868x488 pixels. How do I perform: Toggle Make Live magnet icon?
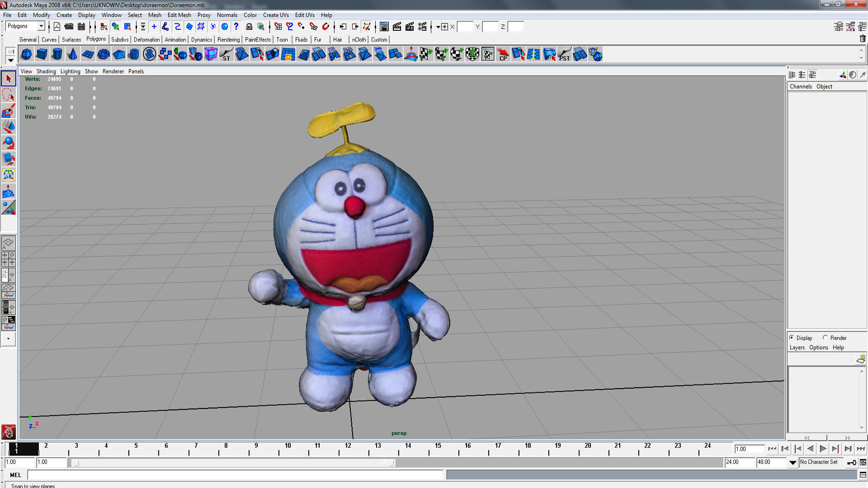pyautogui.click(x=325, y=27)
